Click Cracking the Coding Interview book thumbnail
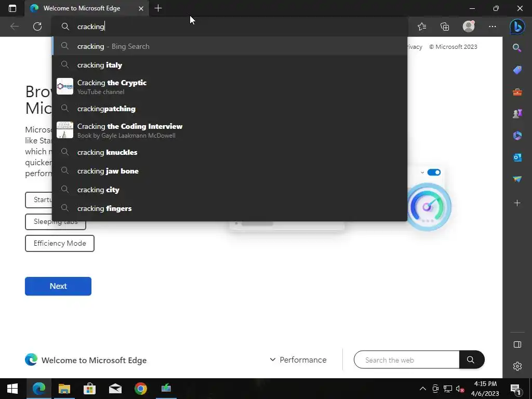The height and width of the screenshot is (399, 532). (65, 130)
